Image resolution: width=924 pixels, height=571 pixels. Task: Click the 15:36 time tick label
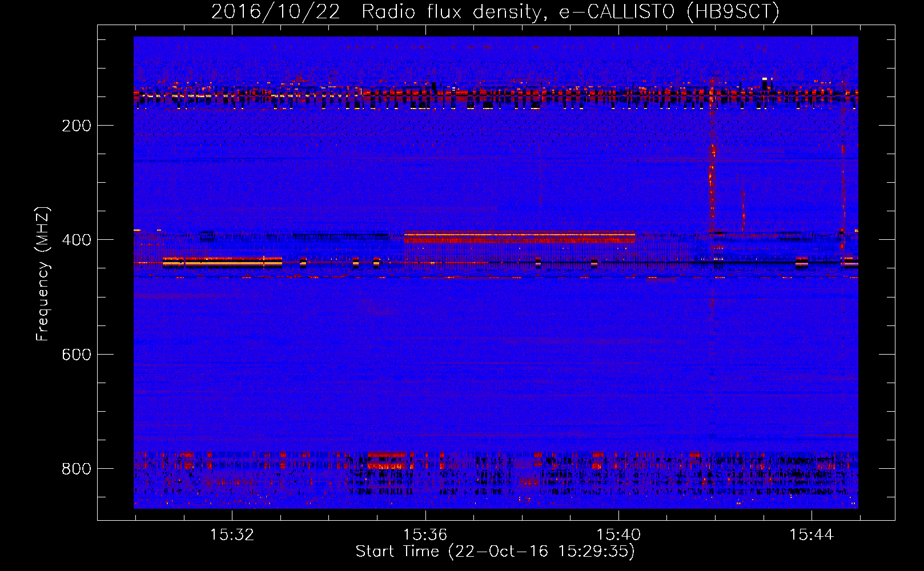tap(425, 535)
